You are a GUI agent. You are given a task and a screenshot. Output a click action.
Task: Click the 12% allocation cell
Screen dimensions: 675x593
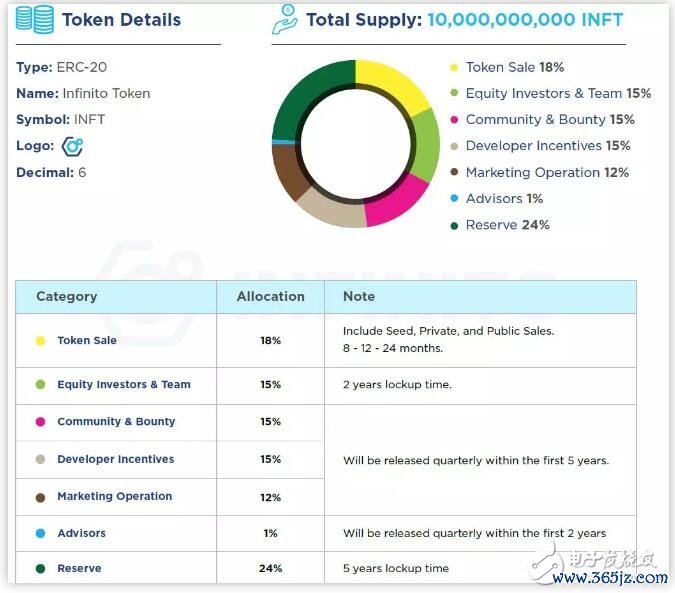(270, 497)
